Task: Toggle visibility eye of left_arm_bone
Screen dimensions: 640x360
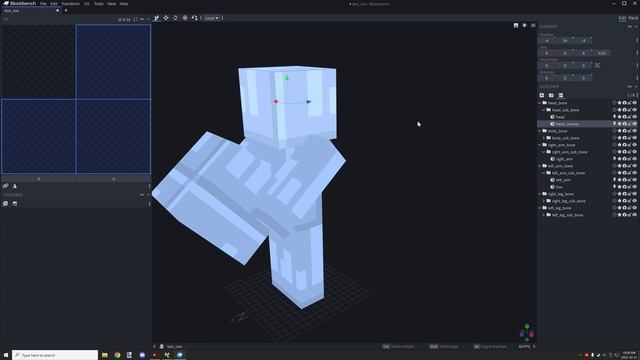Action: tap(635, 166)
